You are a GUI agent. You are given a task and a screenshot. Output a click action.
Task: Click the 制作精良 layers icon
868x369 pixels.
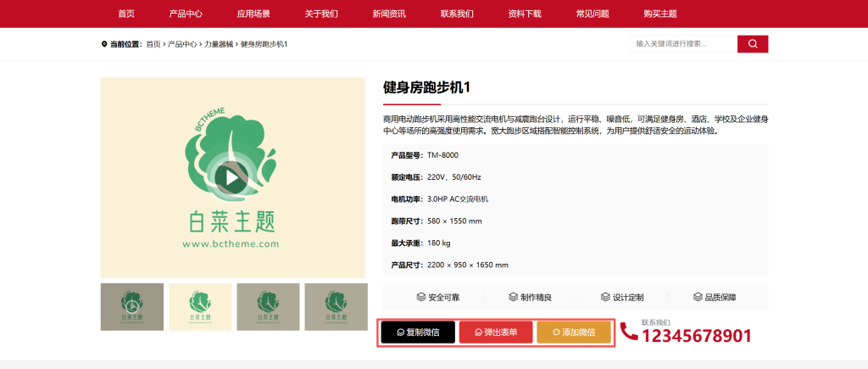[x=513, y=297]
